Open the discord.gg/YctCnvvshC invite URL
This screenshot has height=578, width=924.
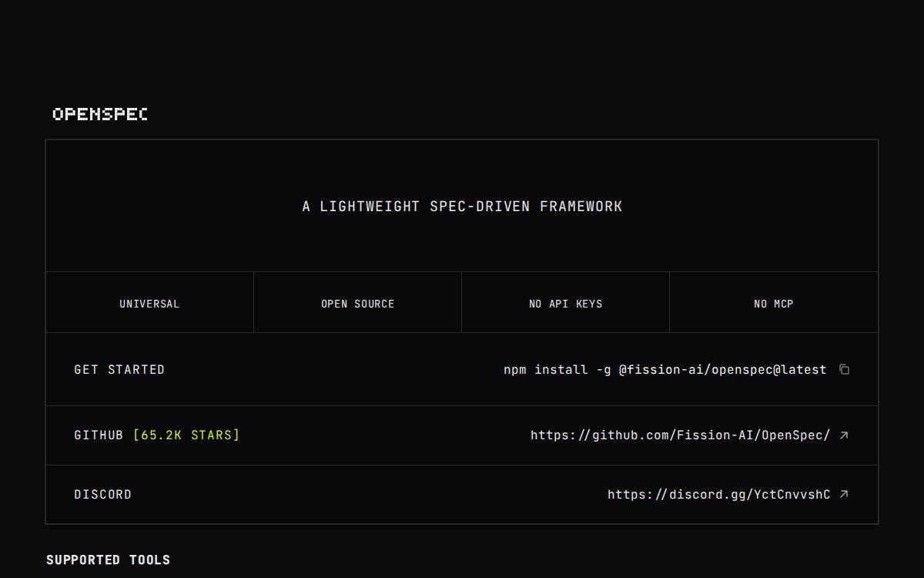point(718,494)
